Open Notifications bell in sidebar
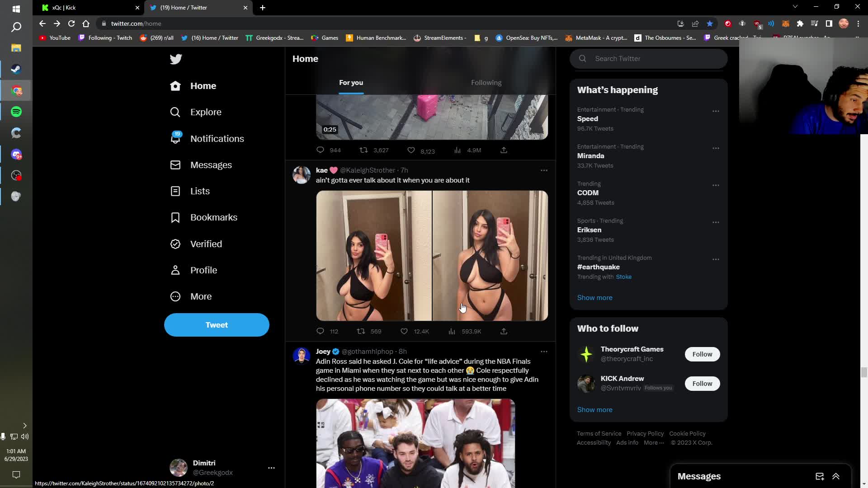The image size is (868, 488). [175, 138]
